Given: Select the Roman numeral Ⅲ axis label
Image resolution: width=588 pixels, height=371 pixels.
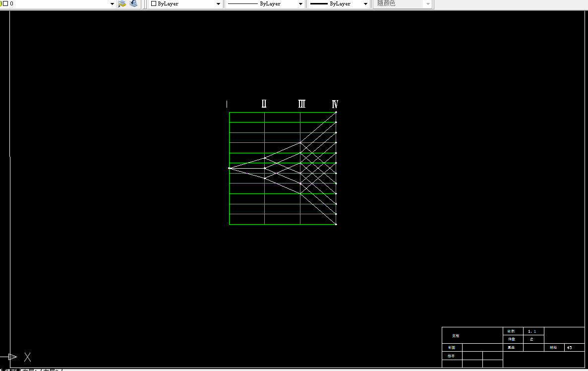Looking at the screenshot, I should (302, 104).
